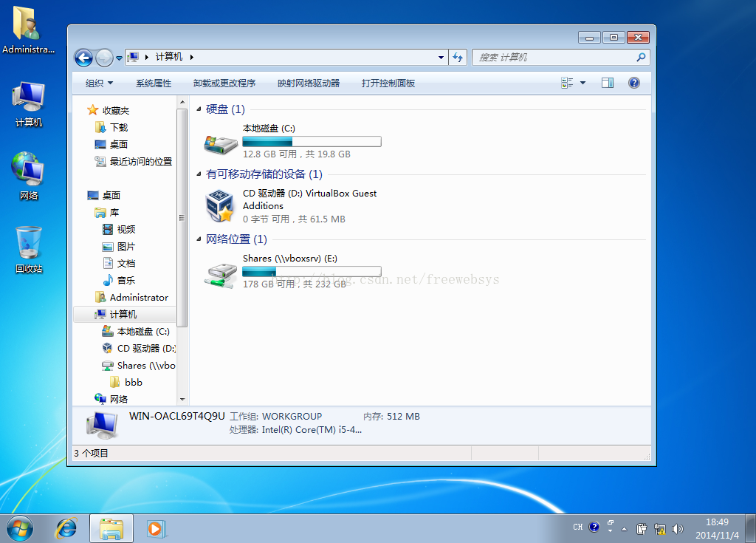Select 收藏夹 in the navigation pane
Viewport: 756px width, 543px height.
coord(116,111)
